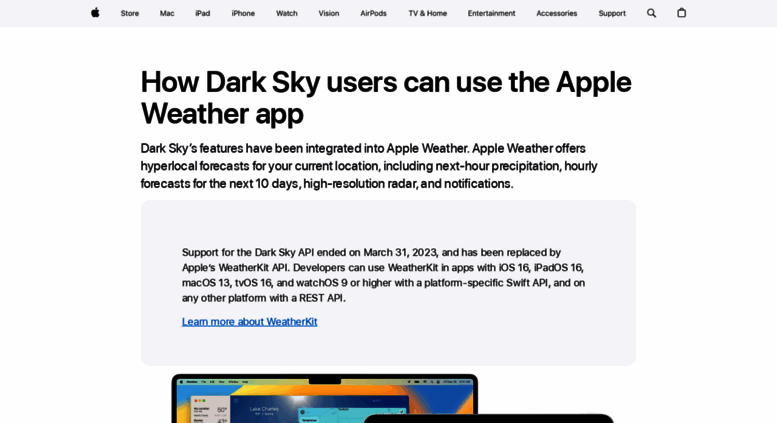Click the Apple logo icon
The image size is (777, 423).
(x=95, y=13)
